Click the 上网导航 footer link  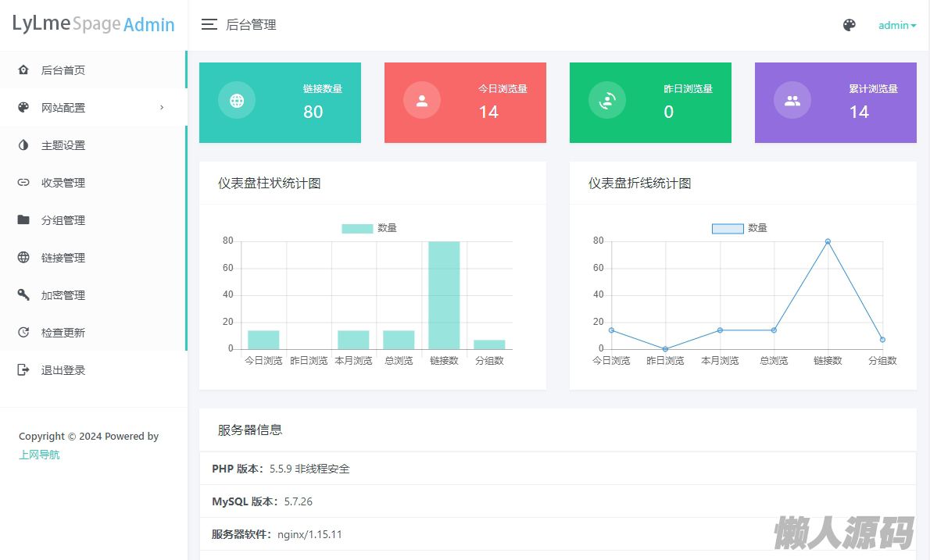[39, 455]
